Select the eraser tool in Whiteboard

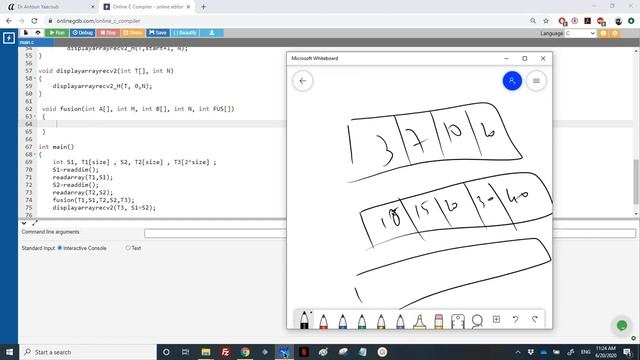439,321
